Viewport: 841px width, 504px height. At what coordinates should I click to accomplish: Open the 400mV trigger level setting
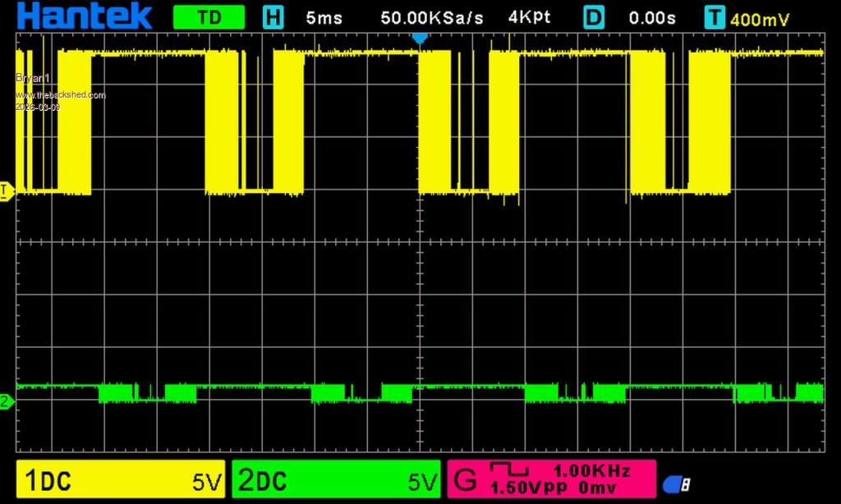coord(760,18)
